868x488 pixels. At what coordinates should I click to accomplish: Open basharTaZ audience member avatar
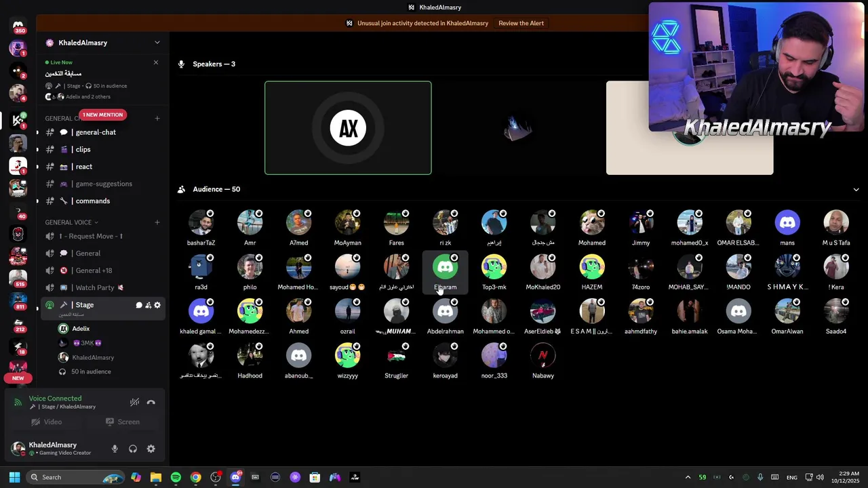coord(201,222)
